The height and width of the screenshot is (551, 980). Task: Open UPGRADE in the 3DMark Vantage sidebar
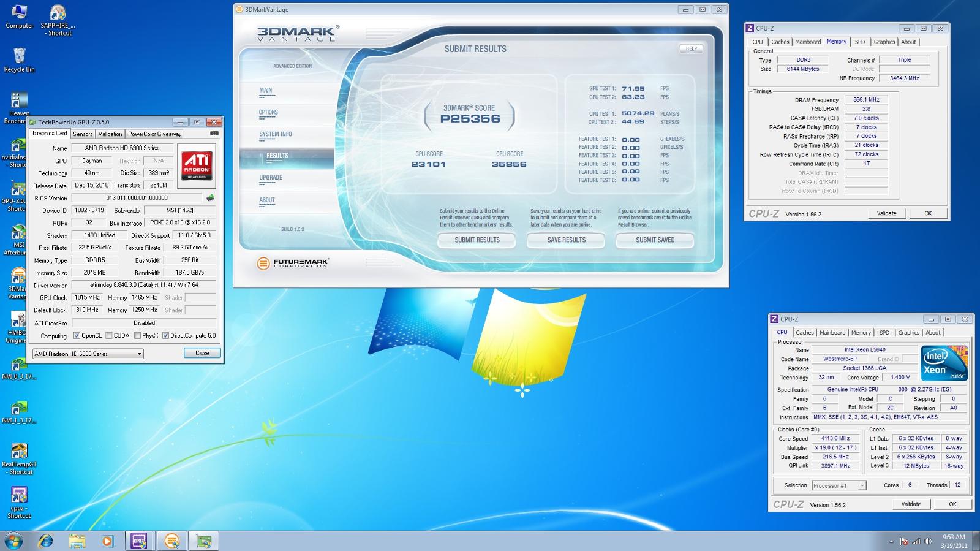271,178
